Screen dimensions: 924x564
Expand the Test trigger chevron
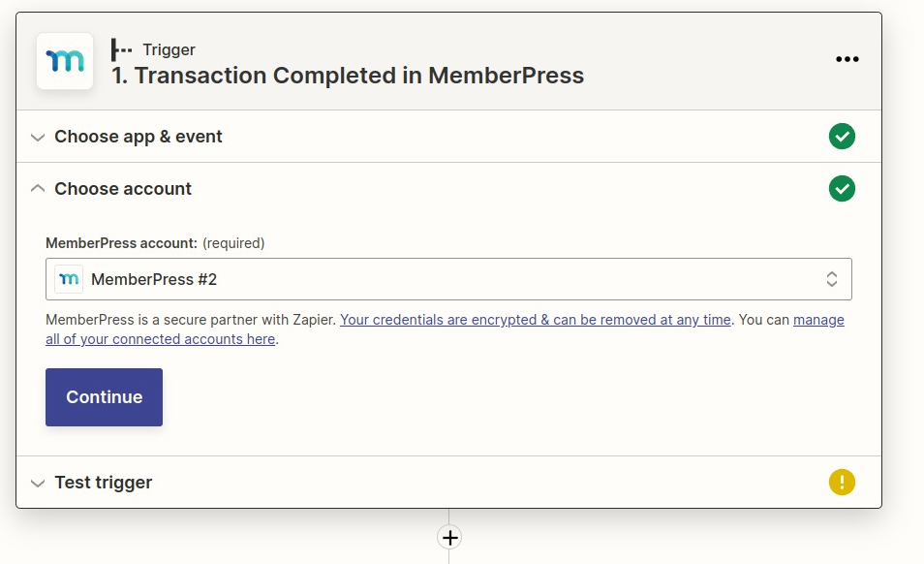coord(38,483)
